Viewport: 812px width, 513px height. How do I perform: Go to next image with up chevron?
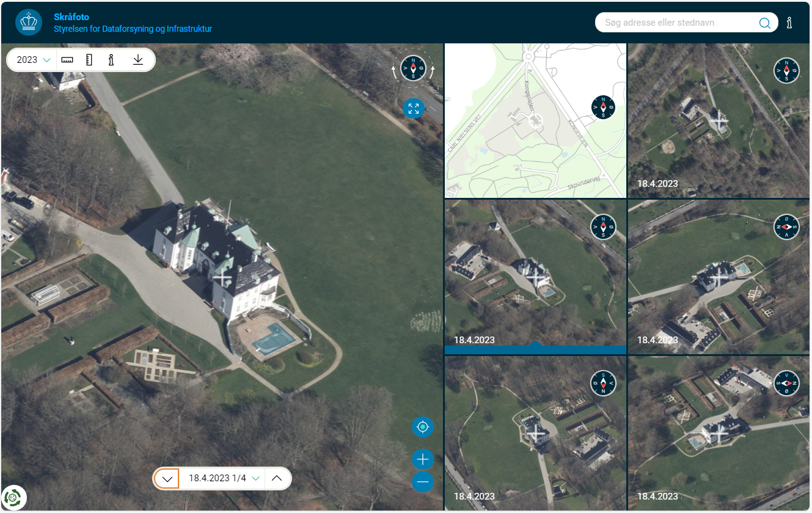277,478
